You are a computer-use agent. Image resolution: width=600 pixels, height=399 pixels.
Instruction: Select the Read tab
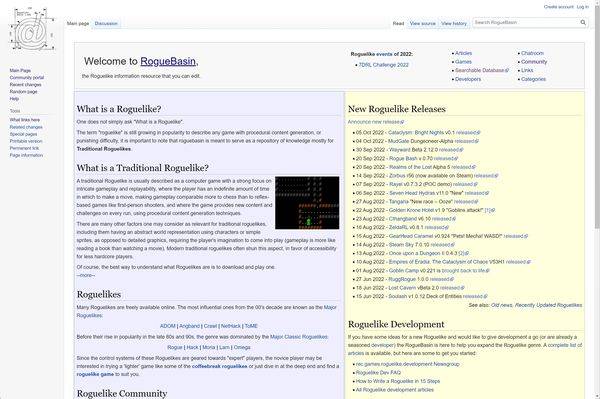[x=398, y=24]
